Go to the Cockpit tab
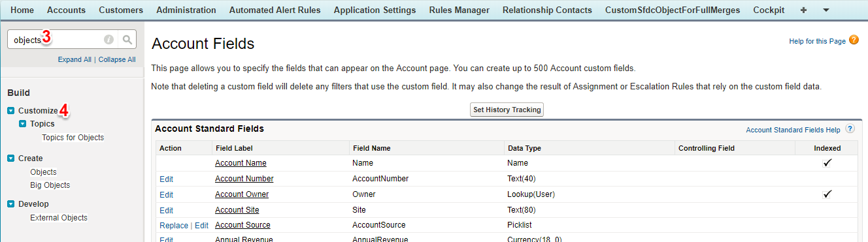The image size is (868, 242). click(x=769, y=10)
